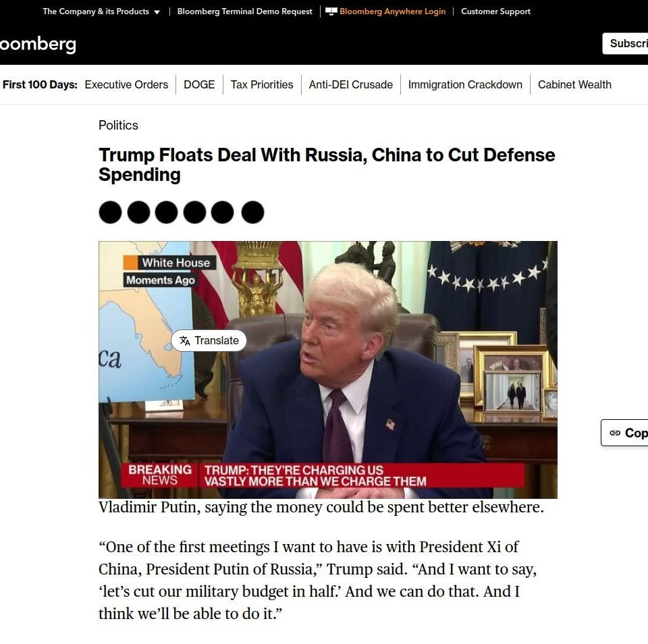Click the fourth black share circle icon
The height and width of the screenshot is (644, 648).
click(x=194, y=213)
